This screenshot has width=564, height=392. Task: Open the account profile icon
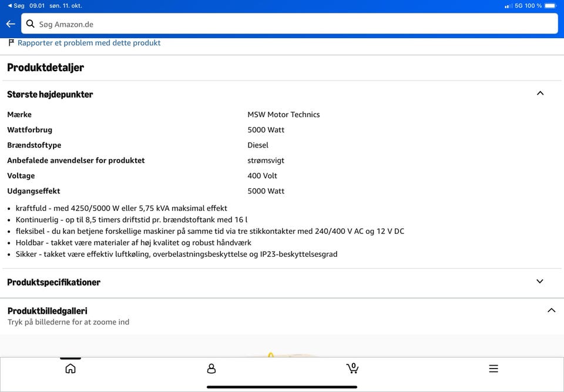pyautogui.click(x=211, y=368)
